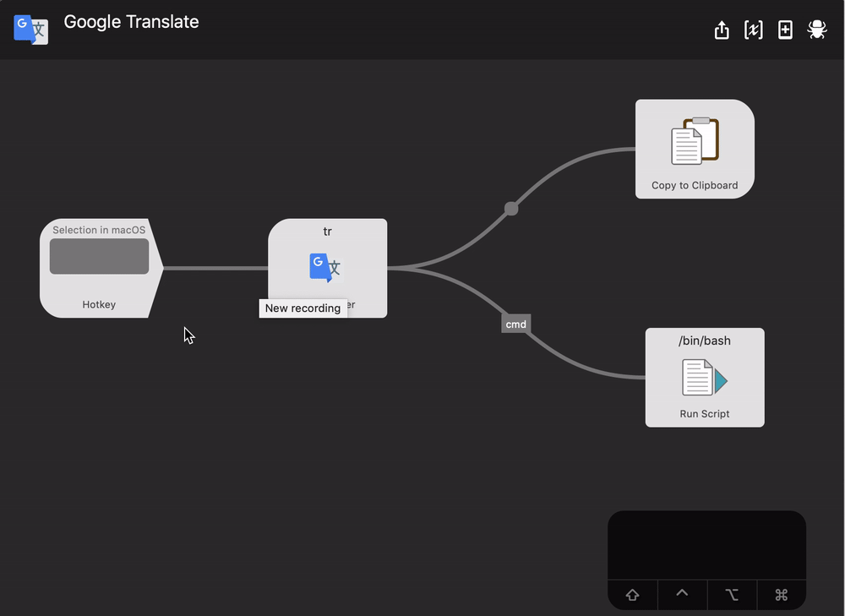Open the share workflow icon
This screenshot has width=845, height=616.
(x=722, y=30)
